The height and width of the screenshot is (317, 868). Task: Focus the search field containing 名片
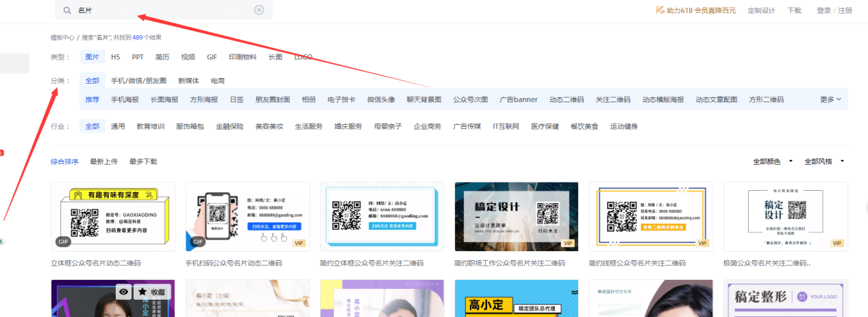click(164, 10)
